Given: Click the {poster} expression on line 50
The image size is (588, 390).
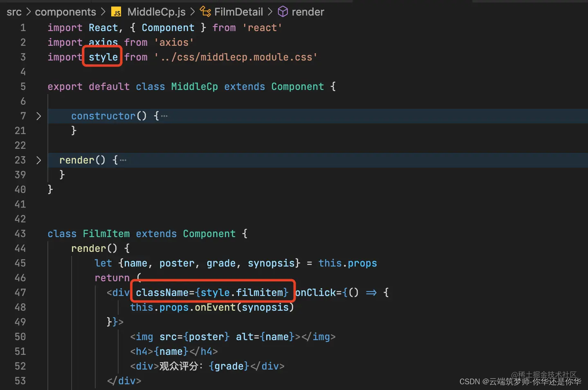Looking at the screenshot, I should pos(206,337).
